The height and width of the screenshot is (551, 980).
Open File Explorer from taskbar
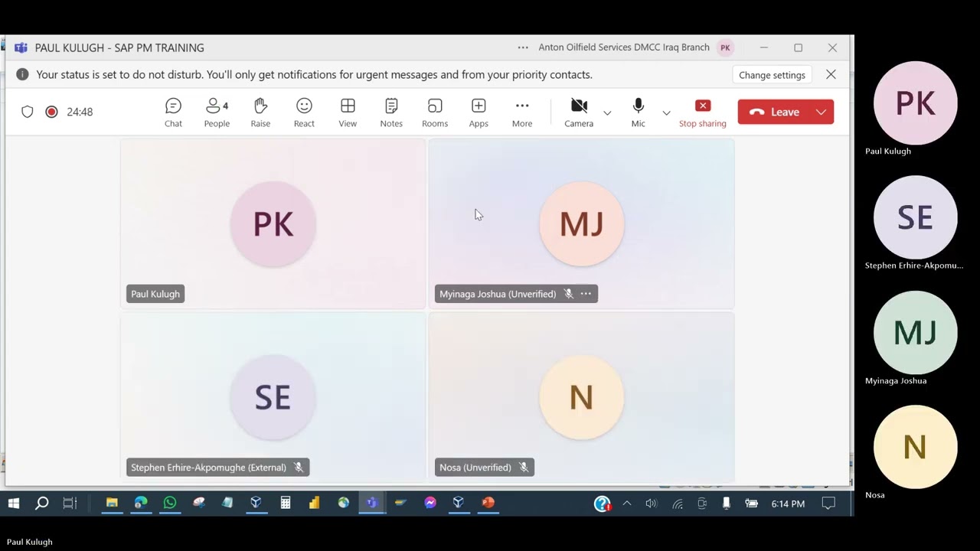coord(112,503)
